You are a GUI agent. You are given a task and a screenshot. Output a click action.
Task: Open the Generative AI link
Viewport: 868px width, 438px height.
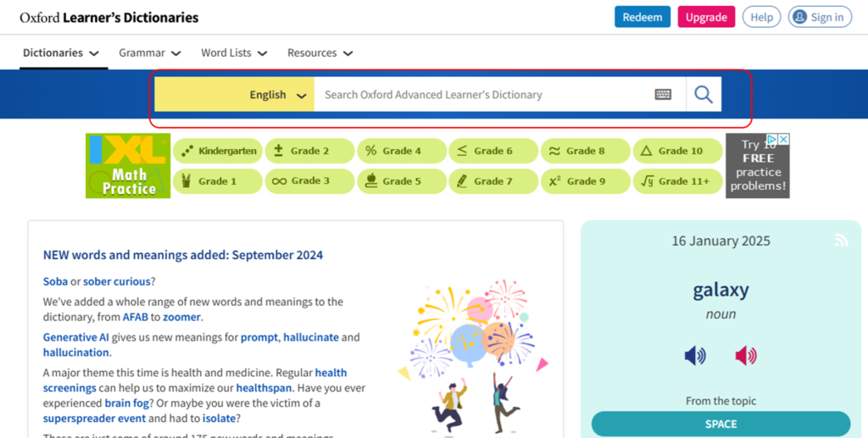[76, 337]
